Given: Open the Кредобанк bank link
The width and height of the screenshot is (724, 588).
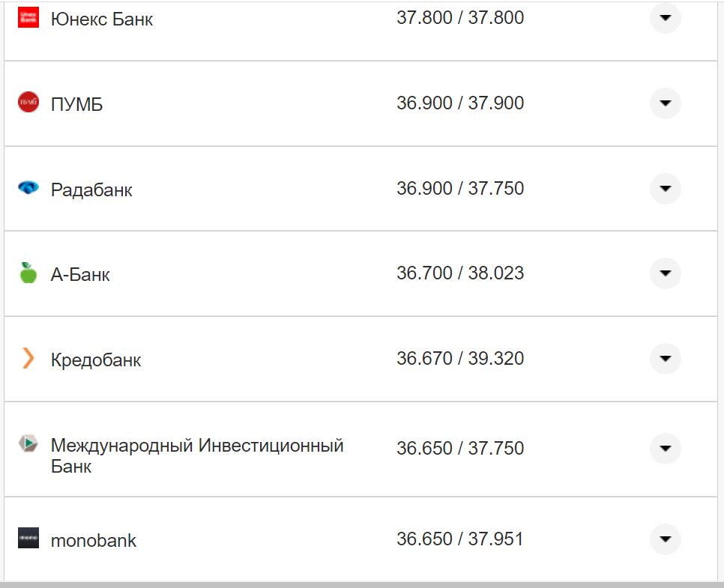Looking at the screenshot, I should [96, 359].
